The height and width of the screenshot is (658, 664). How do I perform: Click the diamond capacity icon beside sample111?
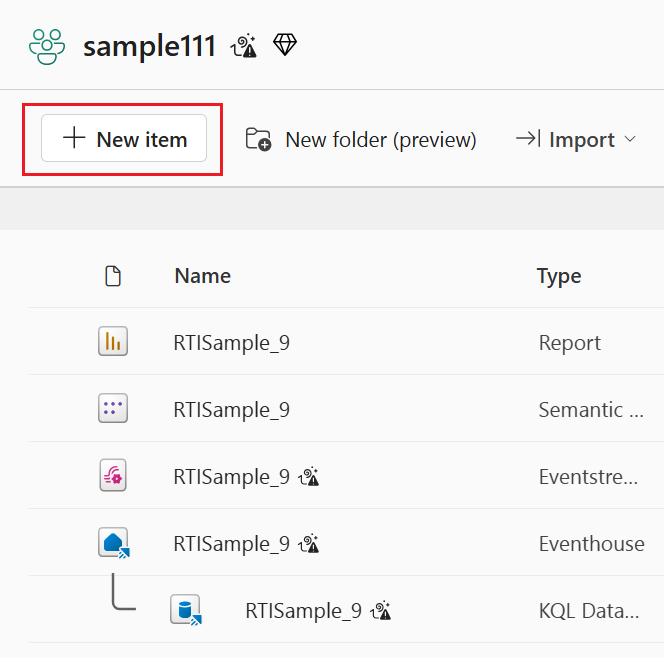[285, 44]
